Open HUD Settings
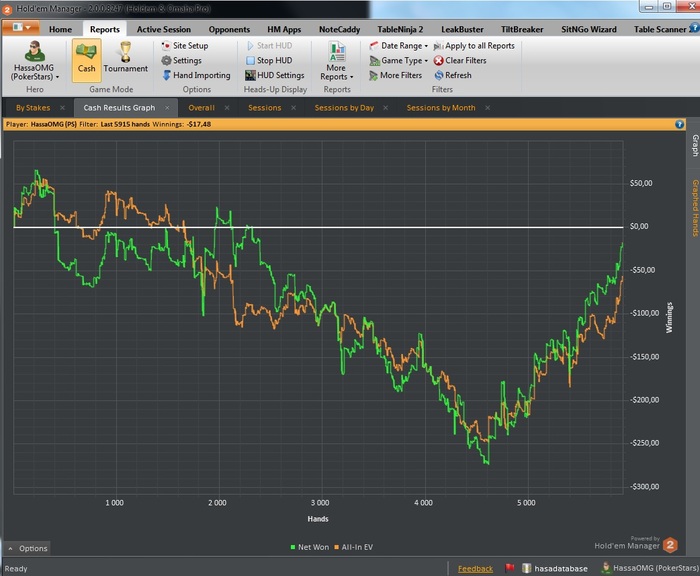Viewport: 700px width, 576px height. tap(274, 75)
